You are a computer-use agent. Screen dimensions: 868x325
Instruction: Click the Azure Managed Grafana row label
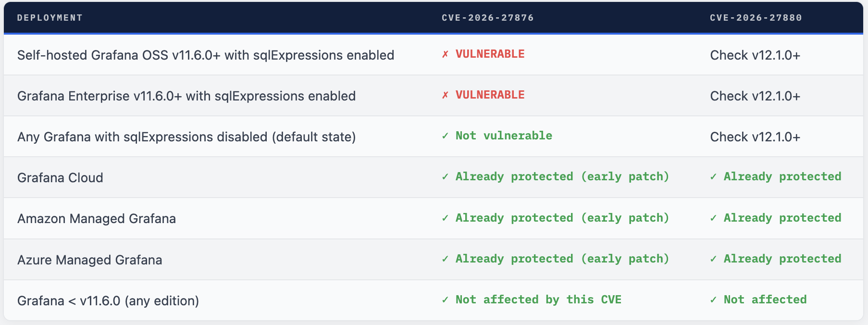point(89,260)
